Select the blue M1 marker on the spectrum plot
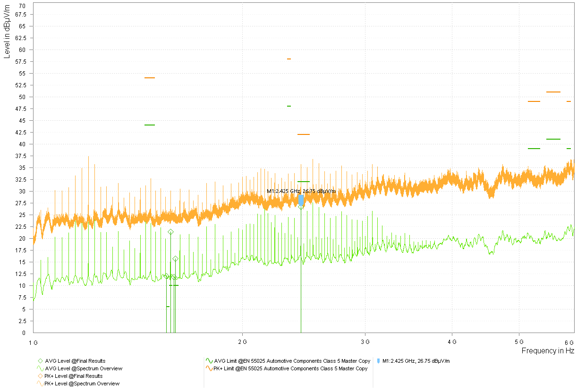This screenshot has width=577, height=392. coord(301,200)
